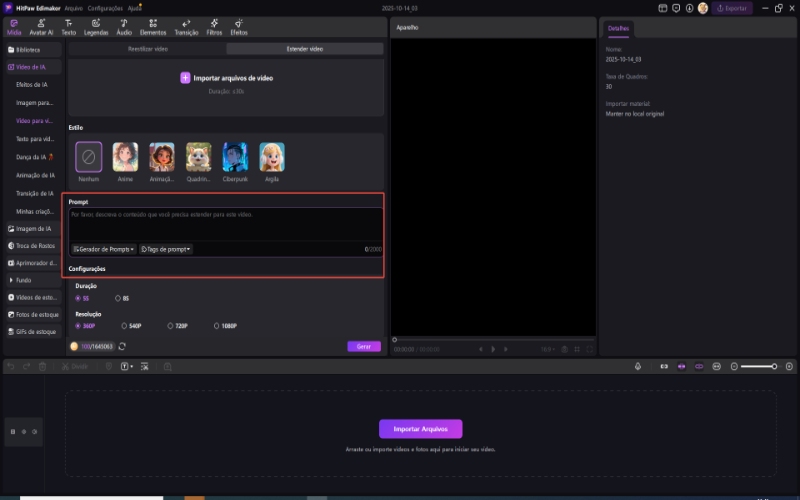Open the 16:9 aspect ratio dropdown

(547, 349)
